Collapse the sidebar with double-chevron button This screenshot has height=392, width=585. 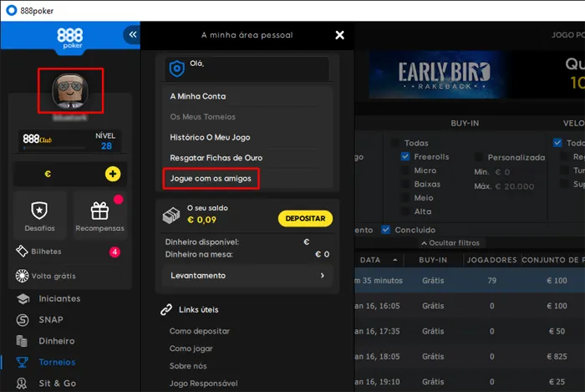click(x=132, y=35)
